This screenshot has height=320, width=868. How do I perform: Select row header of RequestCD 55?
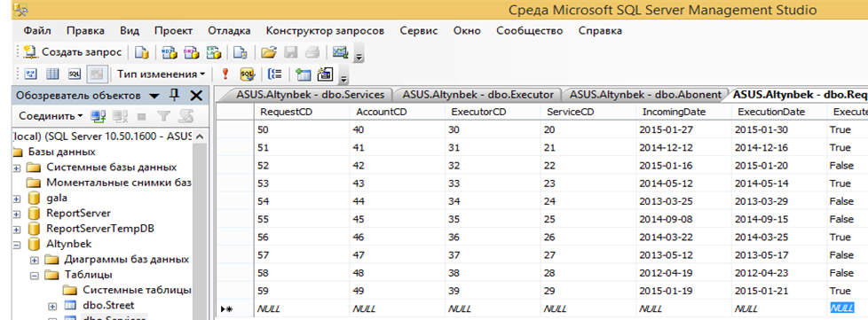234,220
